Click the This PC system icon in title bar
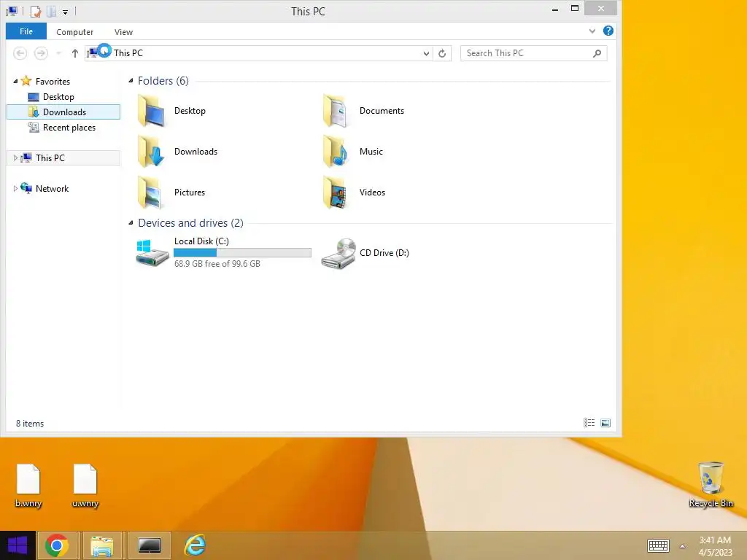Viewport: 747px width, 560px height. [12, 11]
